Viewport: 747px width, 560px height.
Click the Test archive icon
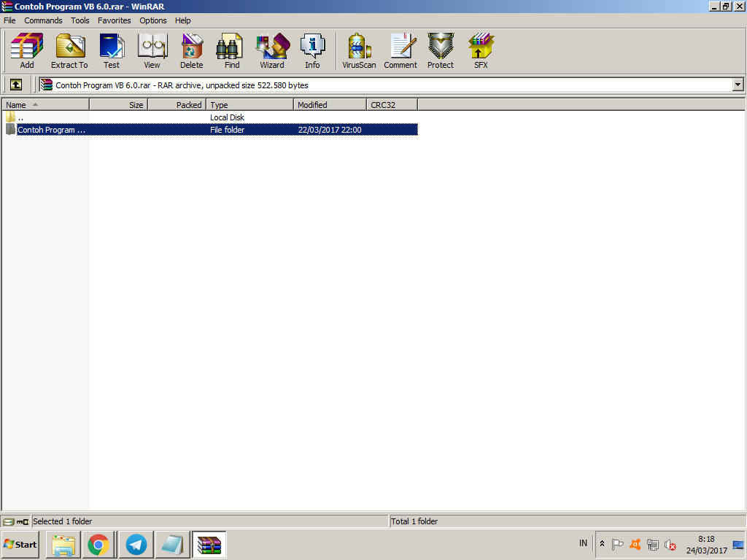pos(112,50)
